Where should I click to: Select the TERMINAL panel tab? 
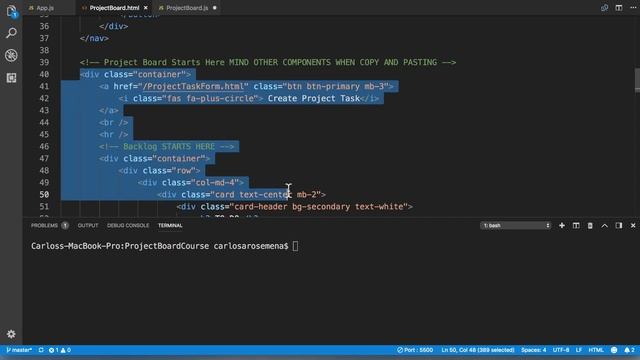tap(170, 225)
